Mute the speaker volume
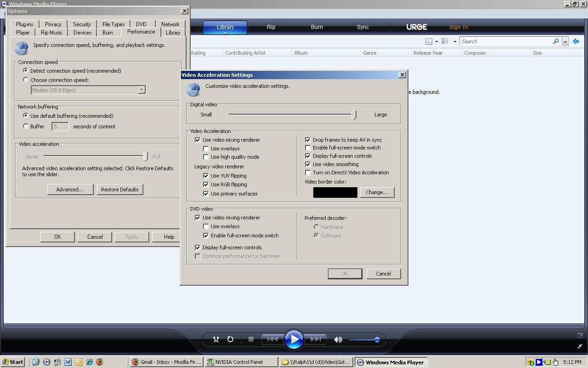 (x=338, y=339)
